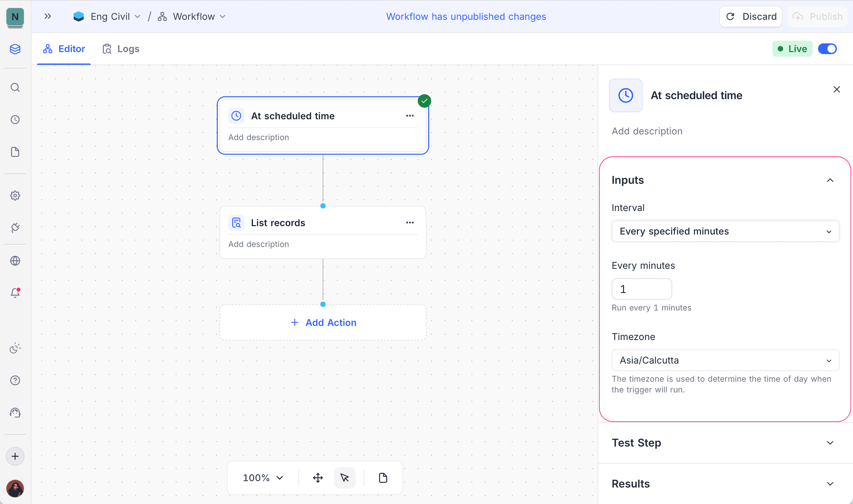Open three-dot menu on At scheduled time node
Image resolution: width=853 pixels, height=504 pixels.
click(410, 116)
